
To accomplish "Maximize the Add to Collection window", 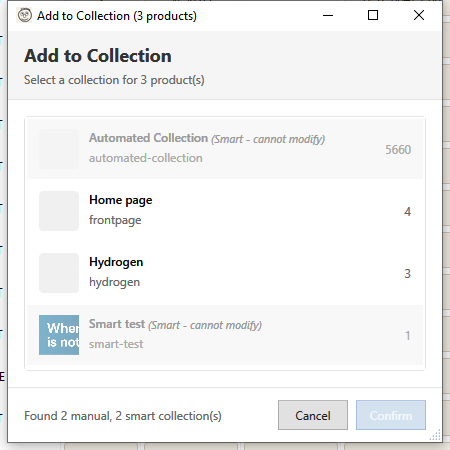I will tap(373, 15).
